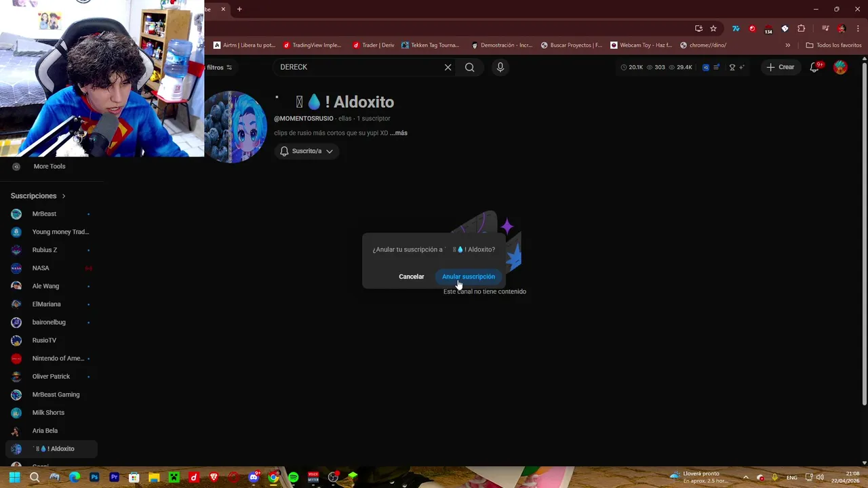Open Nintendo of Ame... channel
Image resolution: width=868 pixels, height=488 pixels.
click(x=52, y=359)
